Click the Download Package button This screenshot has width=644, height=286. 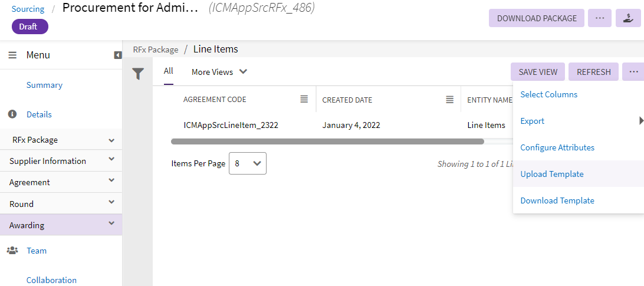tap(537, 18)
